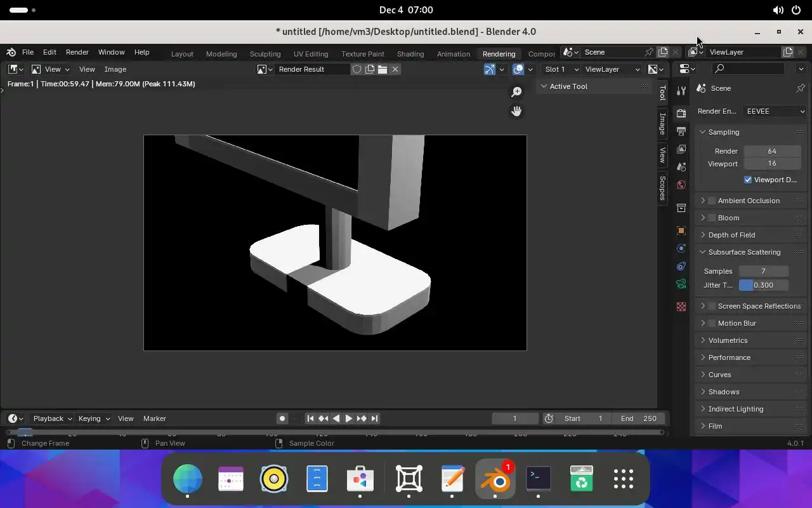
Task: Open the text editor app in the dock
Action: 452,479
